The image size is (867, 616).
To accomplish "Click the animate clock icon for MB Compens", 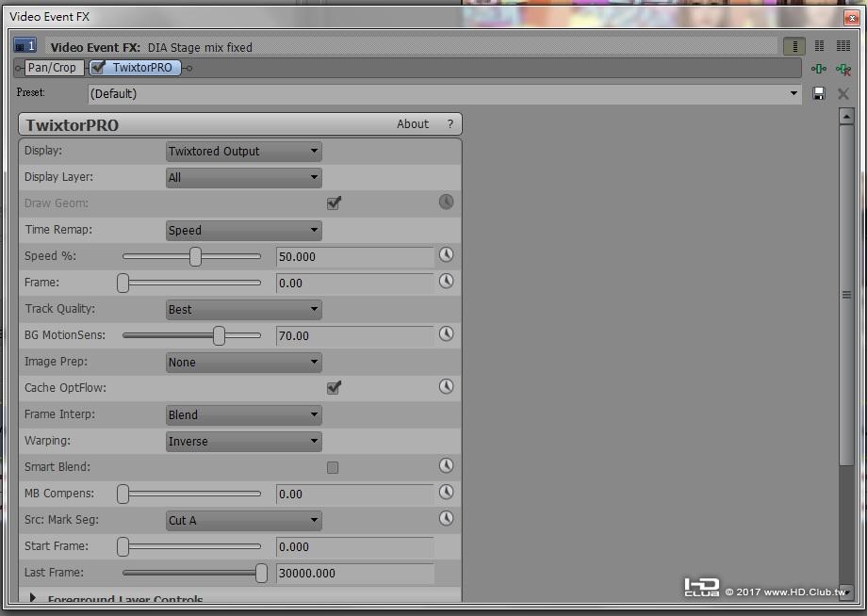I will pyautogui.click(x=446, y=492).
